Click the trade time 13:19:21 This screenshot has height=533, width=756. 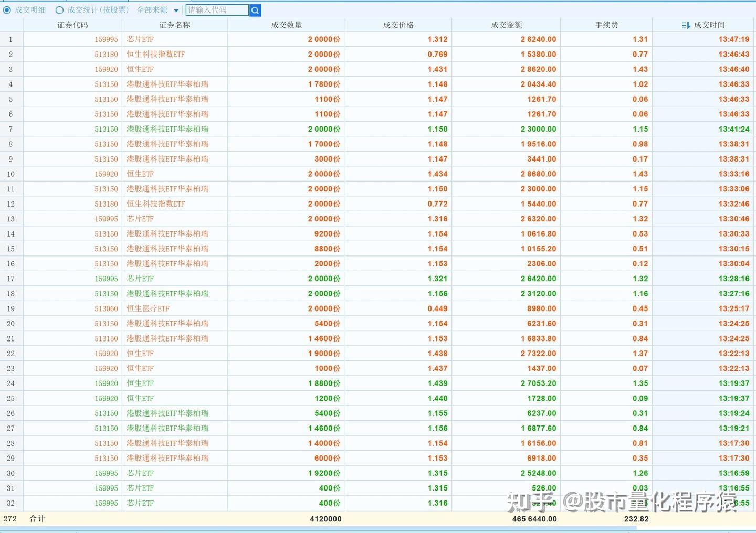point(734,428)
